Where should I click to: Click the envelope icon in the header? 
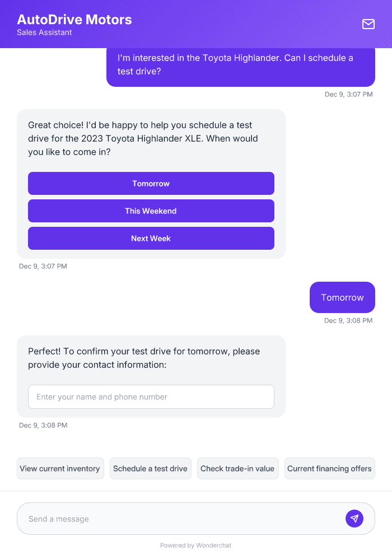(368, 24)
